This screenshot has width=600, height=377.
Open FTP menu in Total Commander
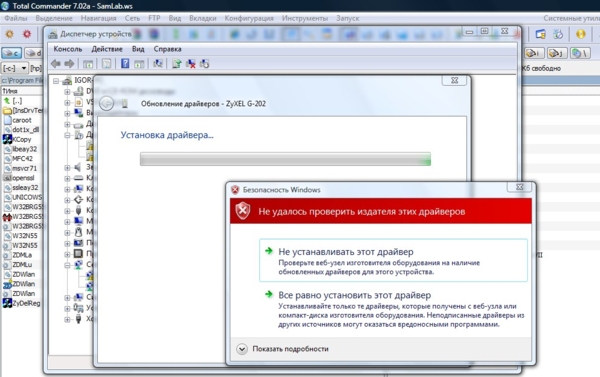[x=154, y=18]
